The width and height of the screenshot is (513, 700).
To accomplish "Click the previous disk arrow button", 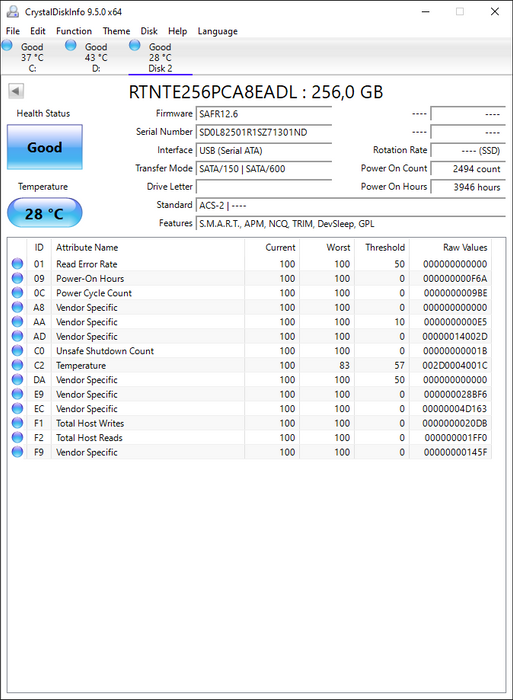I will pos(16,92).
